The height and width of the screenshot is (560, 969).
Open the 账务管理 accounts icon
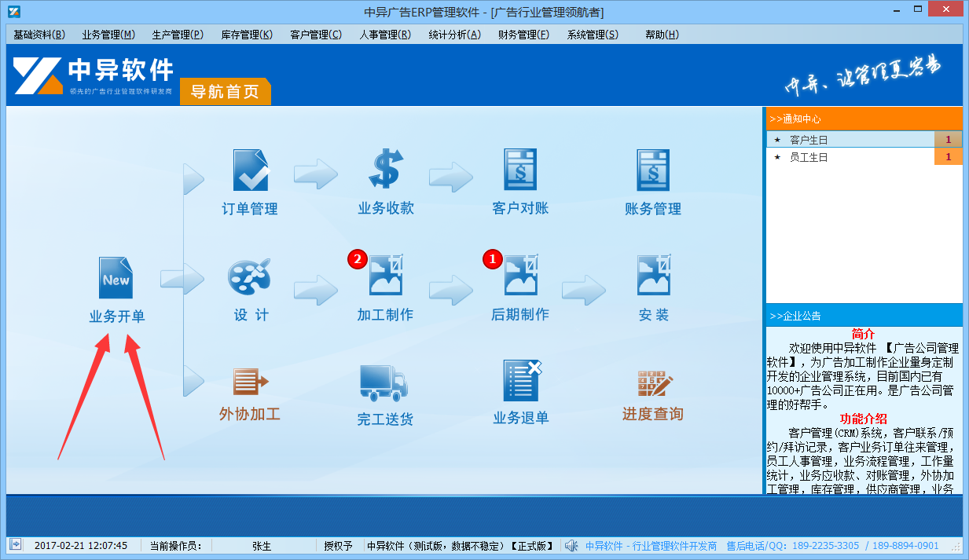pos(653,170)
